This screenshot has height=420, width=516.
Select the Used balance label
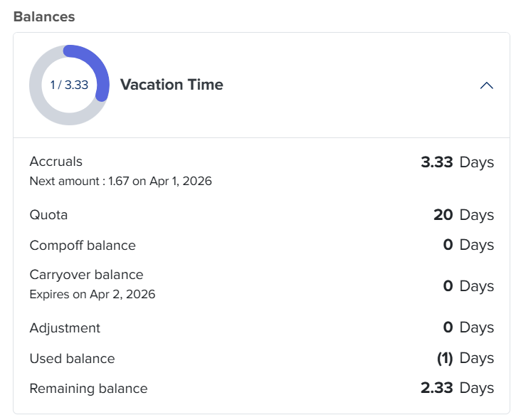72,359
